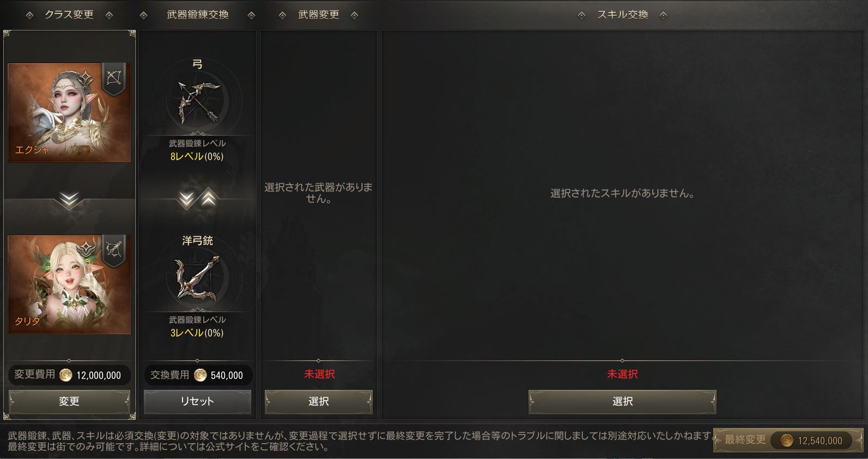Open the スキル交換 header tab
This screenshot has width=868, height=459.
622,15
